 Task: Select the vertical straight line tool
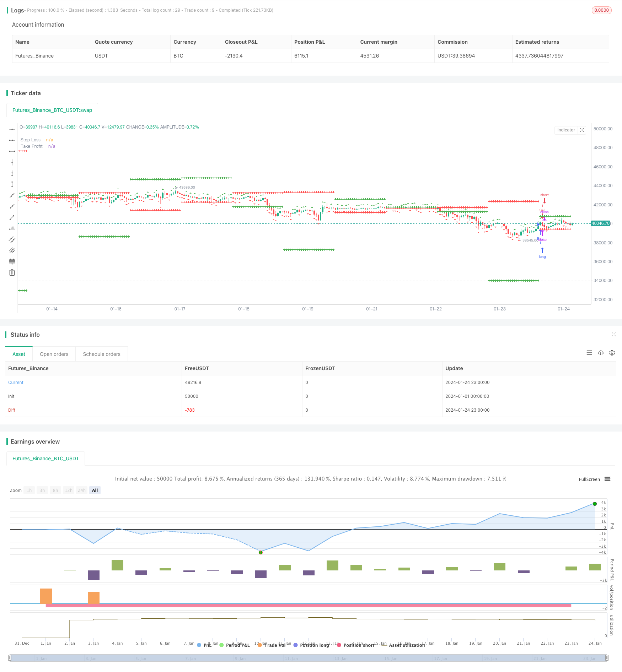[12, 162]
